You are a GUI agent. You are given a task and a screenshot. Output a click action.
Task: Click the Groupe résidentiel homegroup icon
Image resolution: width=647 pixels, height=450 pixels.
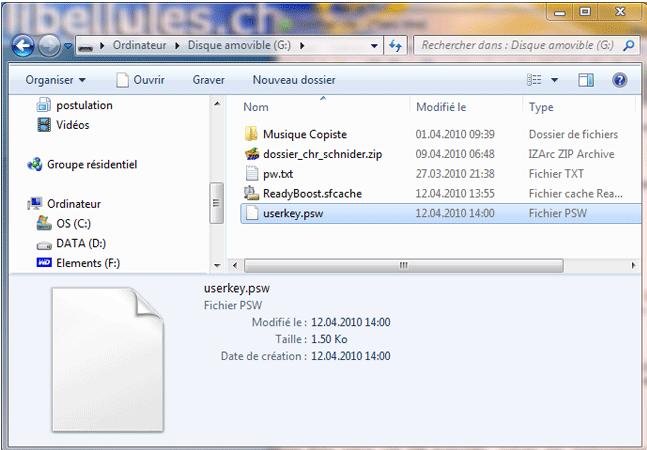pos(37,165)
